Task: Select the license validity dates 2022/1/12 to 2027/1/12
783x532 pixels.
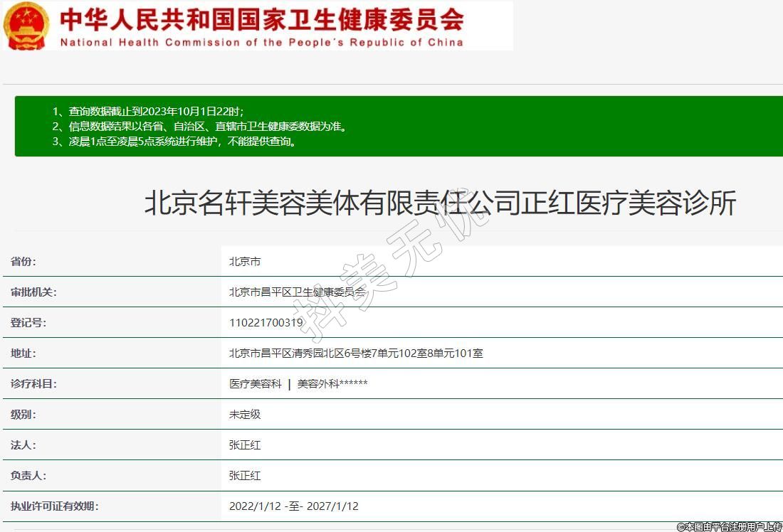Action: click(293, 506)
